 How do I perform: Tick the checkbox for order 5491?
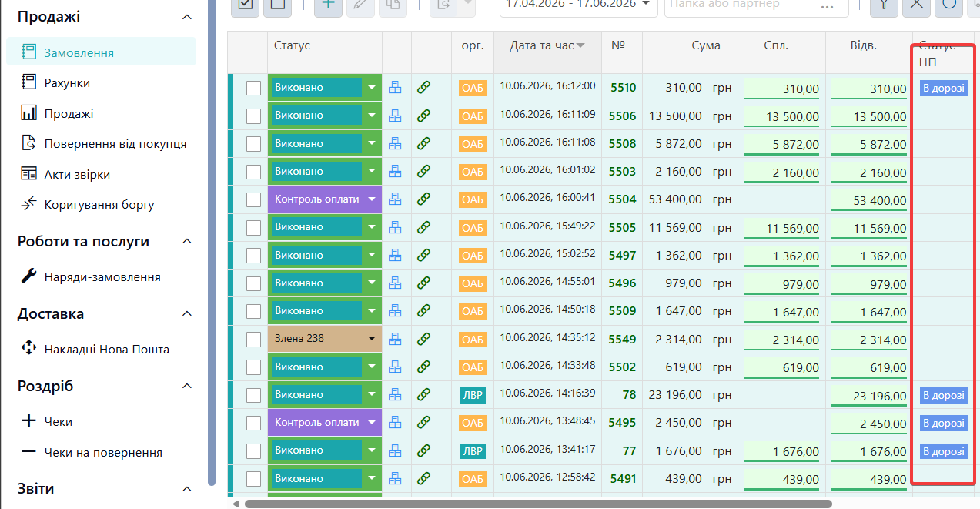click(x=253, y=479)
